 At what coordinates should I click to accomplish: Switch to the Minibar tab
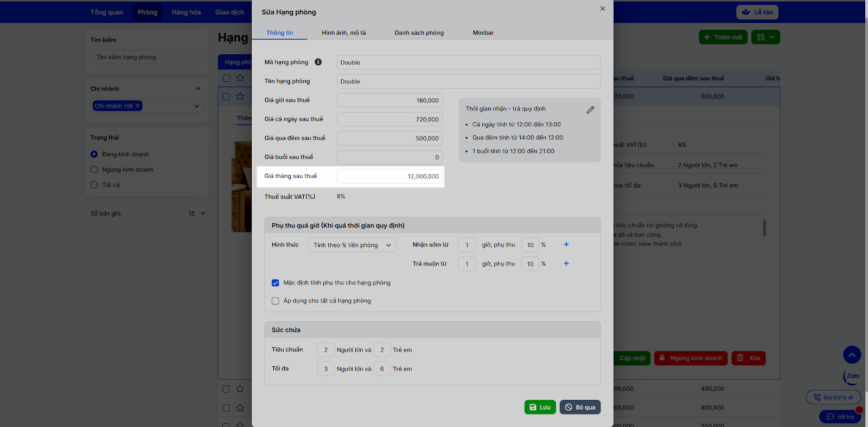pos(483,33)
